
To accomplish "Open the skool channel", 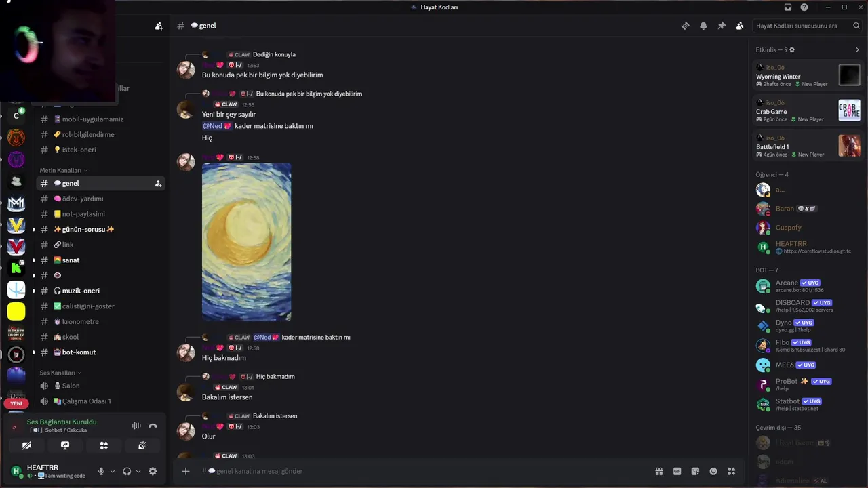I will [x=100, y=337].
